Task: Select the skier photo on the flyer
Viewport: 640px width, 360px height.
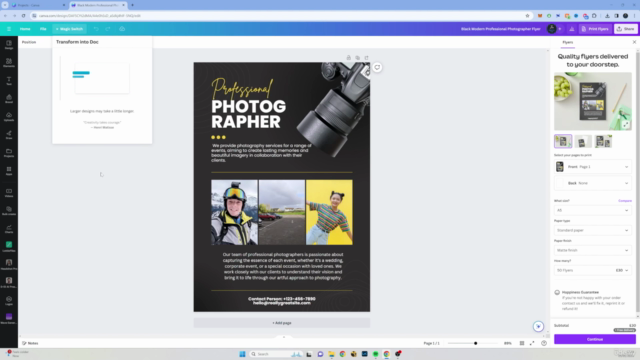Action: point(234,212)
